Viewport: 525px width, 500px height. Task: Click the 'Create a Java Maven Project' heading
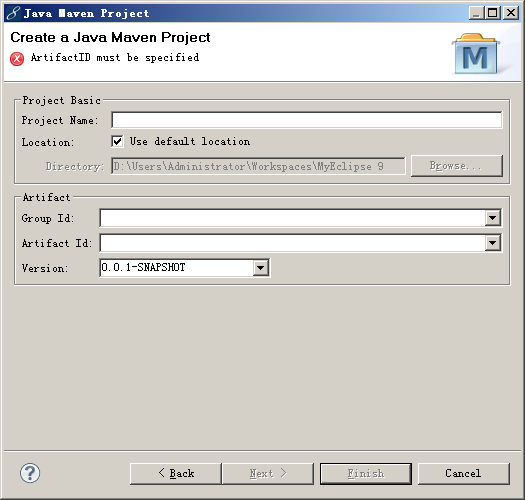click(110, 37)
